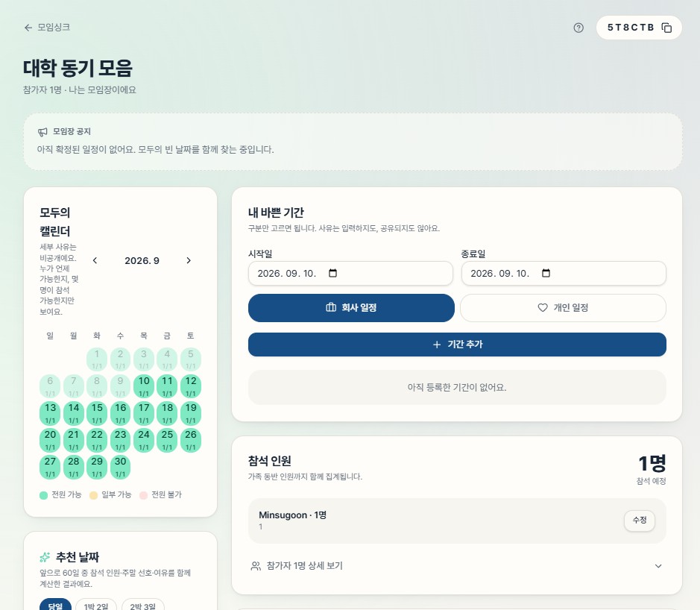Screen dimensions: 700x610
Task: Open the 시작일 calendar picker icon
Action: pos(332,273)
